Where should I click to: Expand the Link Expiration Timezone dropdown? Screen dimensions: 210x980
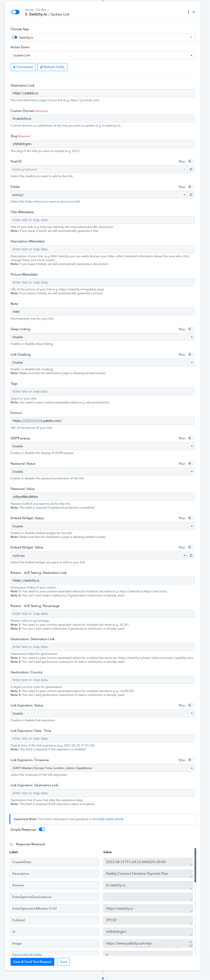tap(103, 768)
